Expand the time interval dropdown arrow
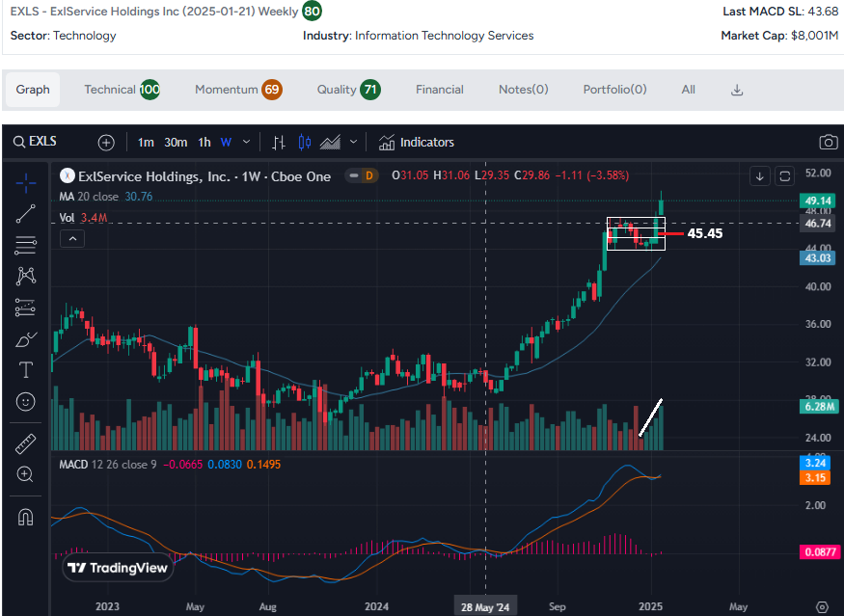This screenshot has width=844, height=616. [247, 142]
